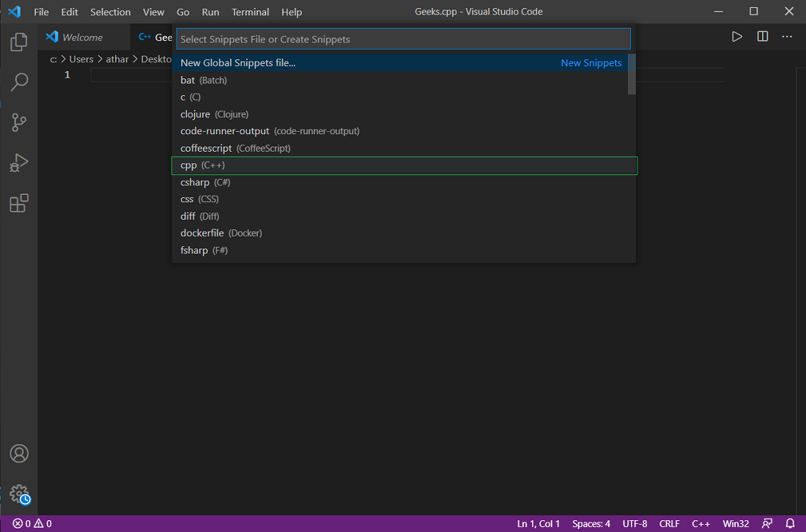Image resolution: width=806 pixels, height=532 pixels.
Task: Choose the css (CSS) snippets entry
Action: click(x=400, y=199)
